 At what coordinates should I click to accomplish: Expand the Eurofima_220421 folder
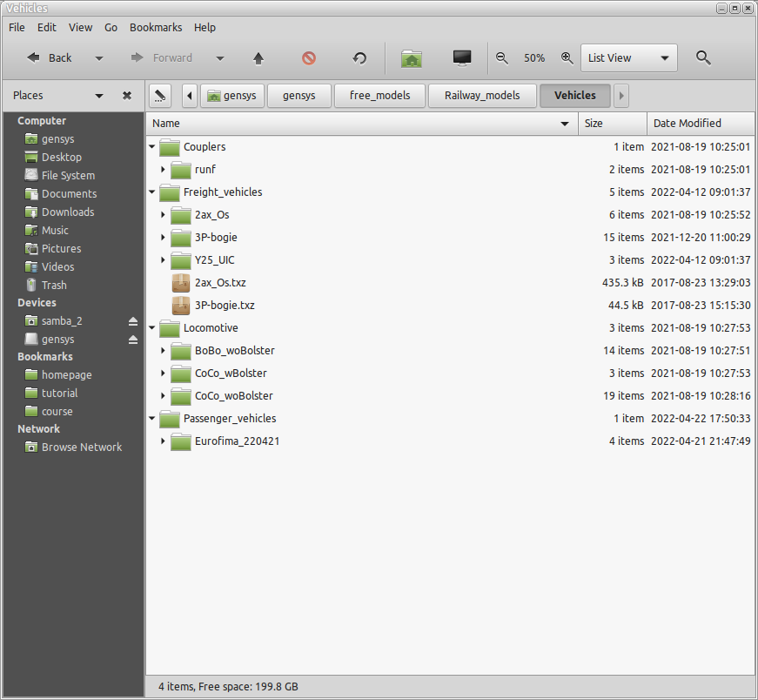click(163, 441)
